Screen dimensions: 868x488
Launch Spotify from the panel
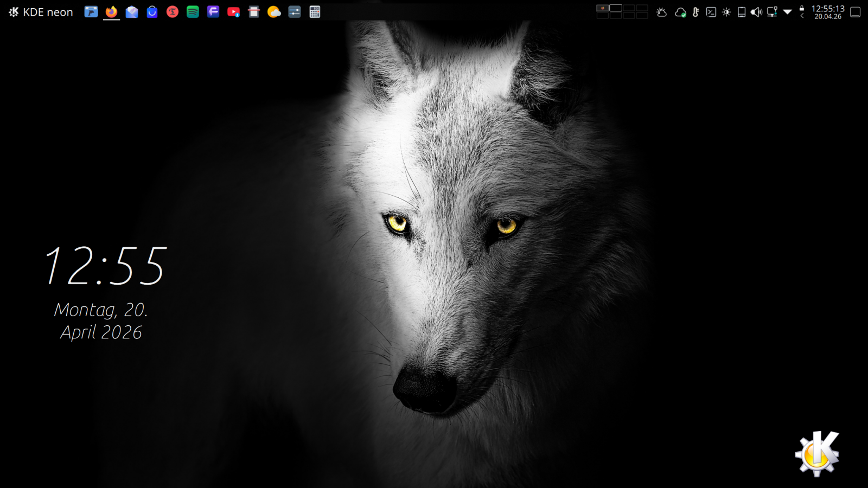(193, 12)
